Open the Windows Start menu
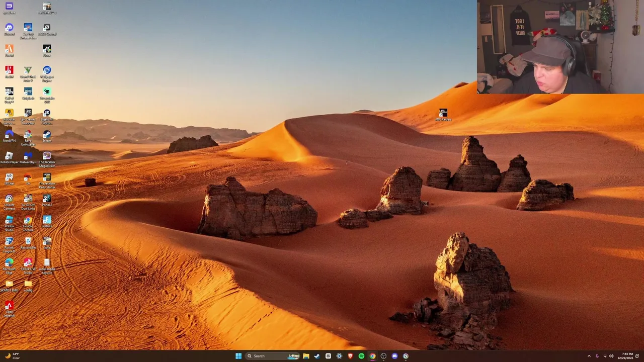 click(x=238, y=356)
